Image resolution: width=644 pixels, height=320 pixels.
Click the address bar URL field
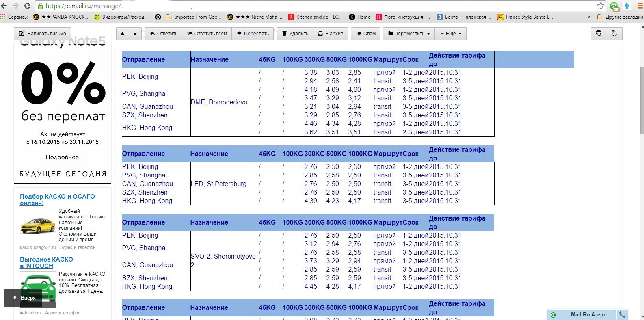pyautogui.click(x=317, y=6)
